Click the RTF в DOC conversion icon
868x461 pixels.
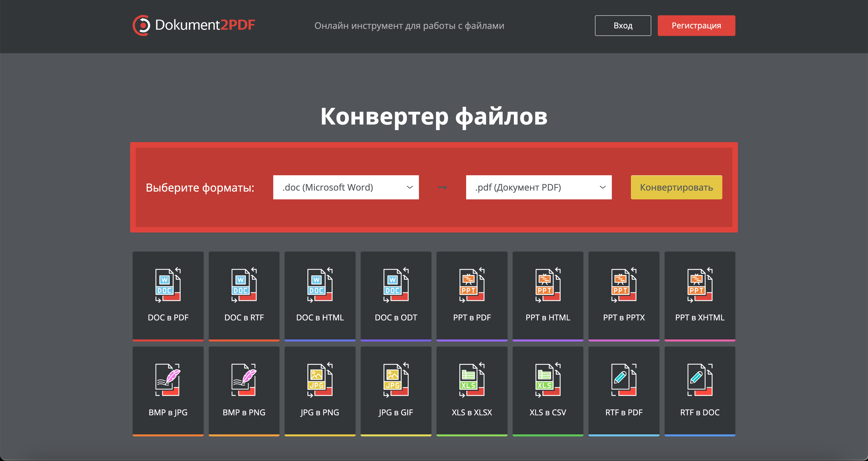click(x=699, y=380)
